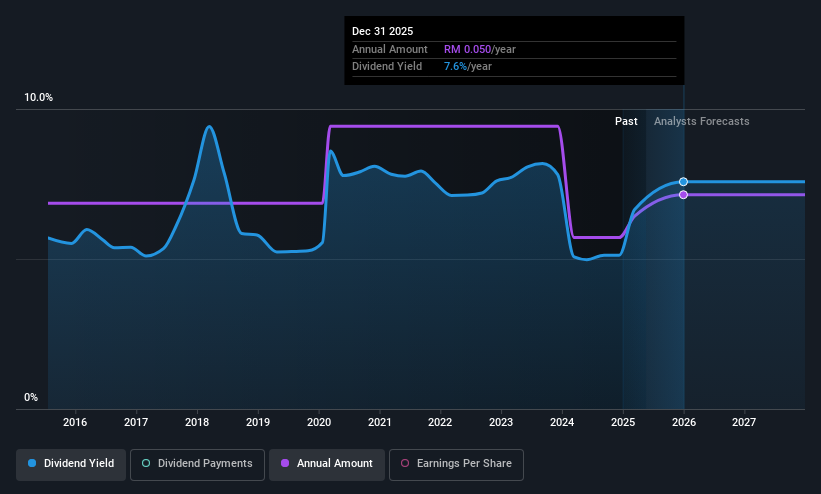Click the blue Dividend Yield marker at 2026
The width and height of the screenshot is (821, 494).
pyautogui.click(x=683, y=182)
